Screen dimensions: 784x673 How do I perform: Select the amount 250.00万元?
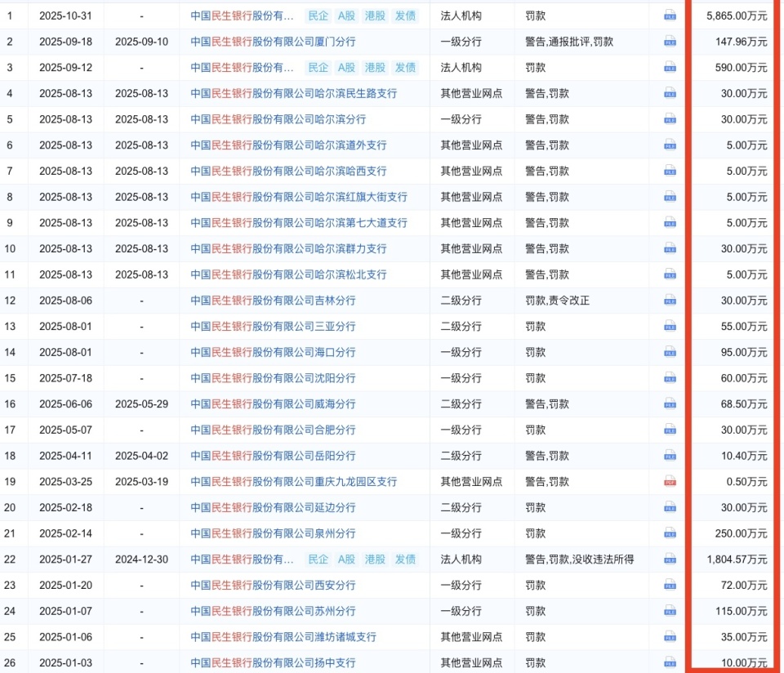pyautogui.click(x=741, y=533)
